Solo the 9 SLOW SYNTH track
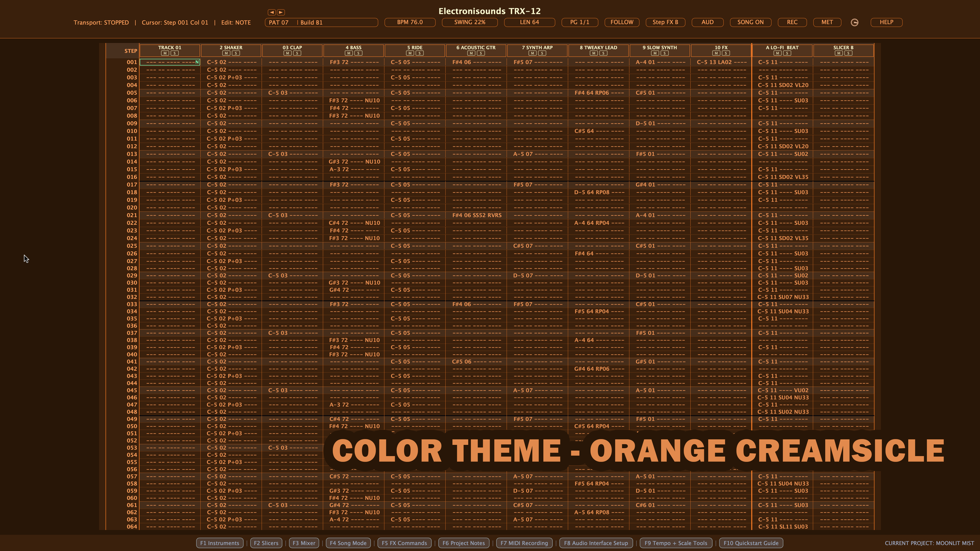The image size is (980, 551). (664, 53)
